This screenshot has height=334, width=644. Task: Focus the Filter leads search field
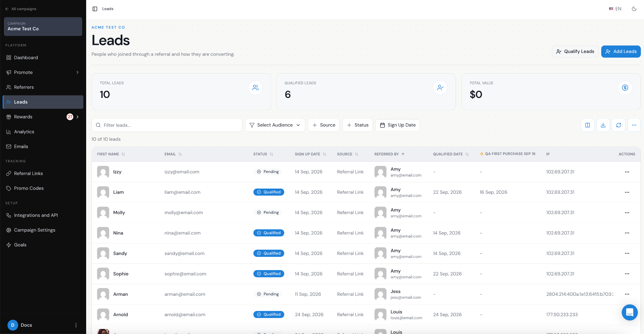coord(167,125)
